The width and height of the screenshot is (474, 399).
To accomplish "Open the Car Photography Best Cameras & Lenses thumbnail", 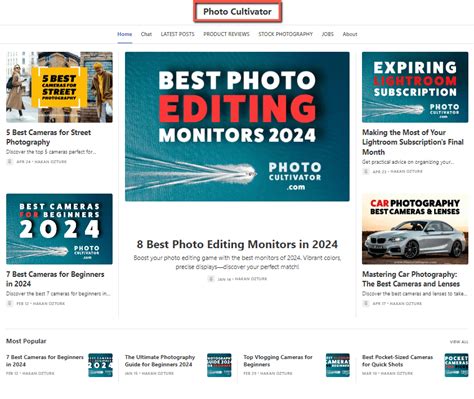I will pos(415,229).
